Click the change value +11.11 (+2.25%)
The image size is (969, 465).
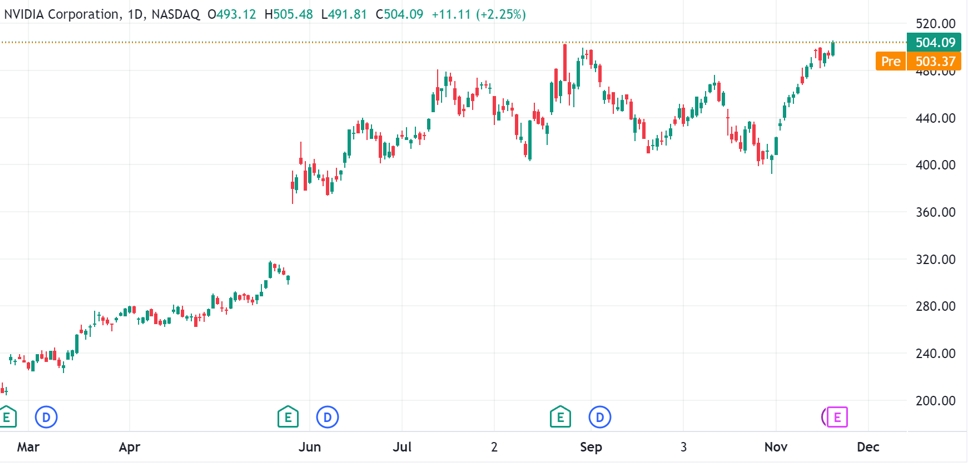tap(479, 14)
